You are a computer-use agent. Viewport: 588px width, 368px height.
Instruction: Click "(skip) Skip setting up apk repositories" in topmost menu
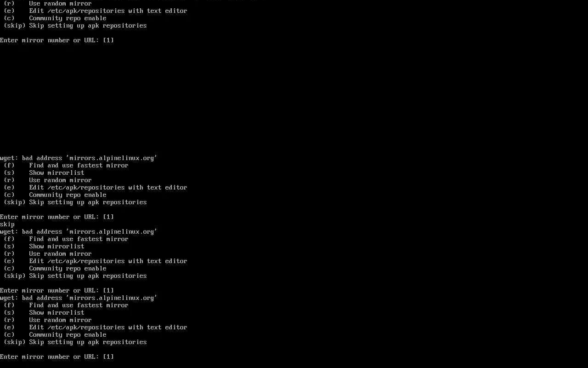[x=75, y=26]
